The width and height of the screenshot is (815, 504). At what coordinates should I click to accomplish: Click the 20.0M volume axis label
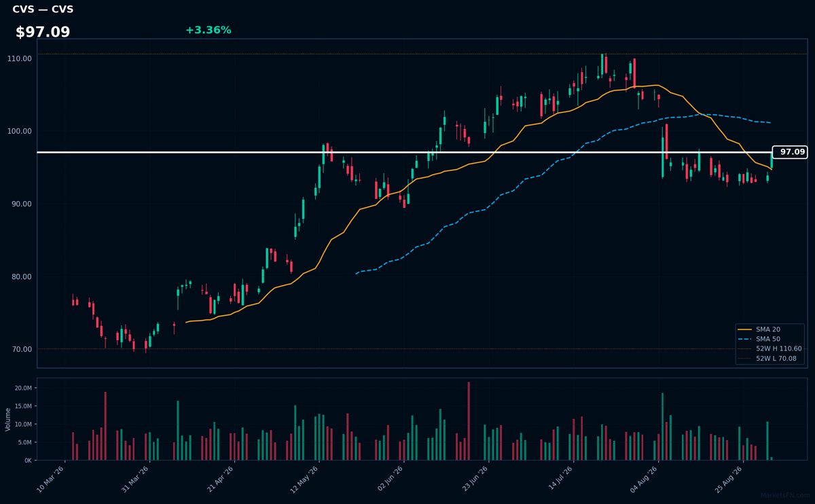(24, 388)
